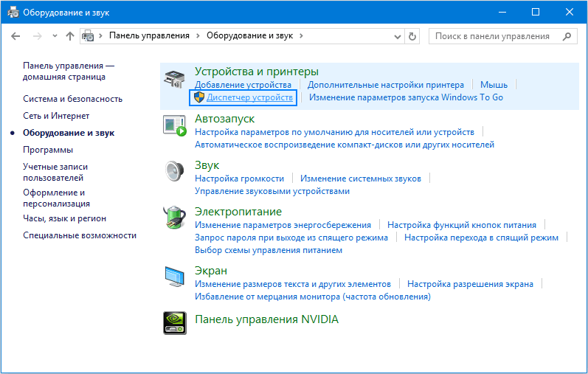This screenshot has width=588, height=374.
Task: Click the 'Настройка громкости' link
Action: pos(239,179)
